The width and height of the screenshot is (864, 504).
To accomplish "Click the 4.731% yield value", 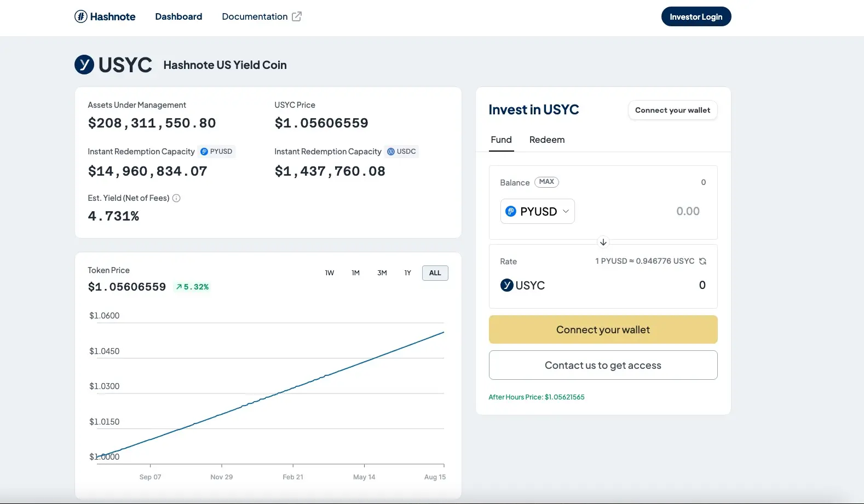I will click(113, 216).
